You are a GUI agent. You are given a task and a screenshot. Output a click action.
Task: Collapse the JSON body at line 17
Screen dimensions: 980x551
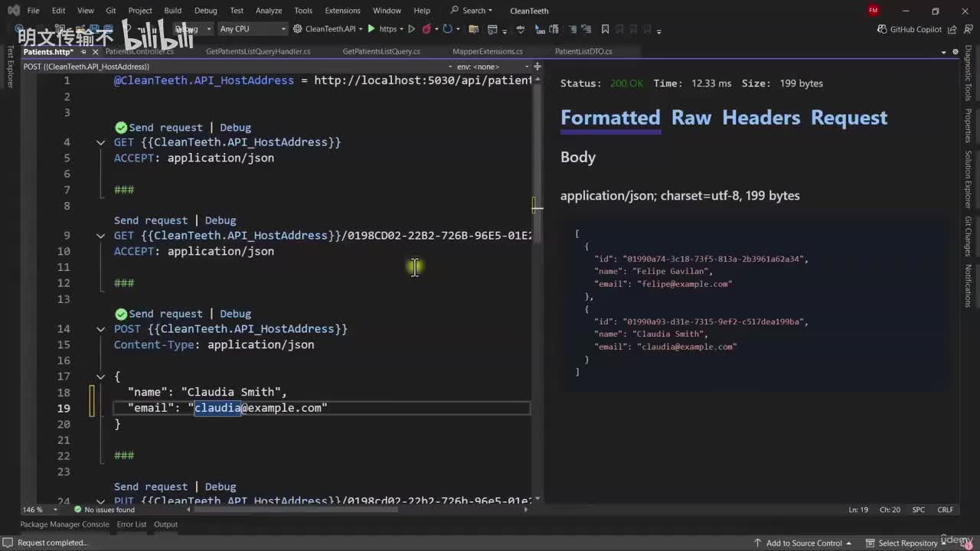pos(100,377)
